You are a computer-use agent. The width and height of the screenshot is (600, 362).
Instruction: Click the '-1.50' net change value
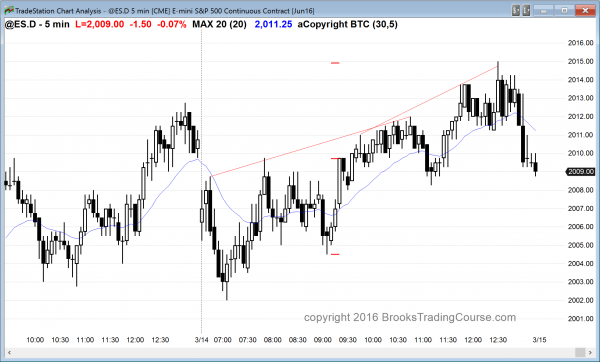140,24
